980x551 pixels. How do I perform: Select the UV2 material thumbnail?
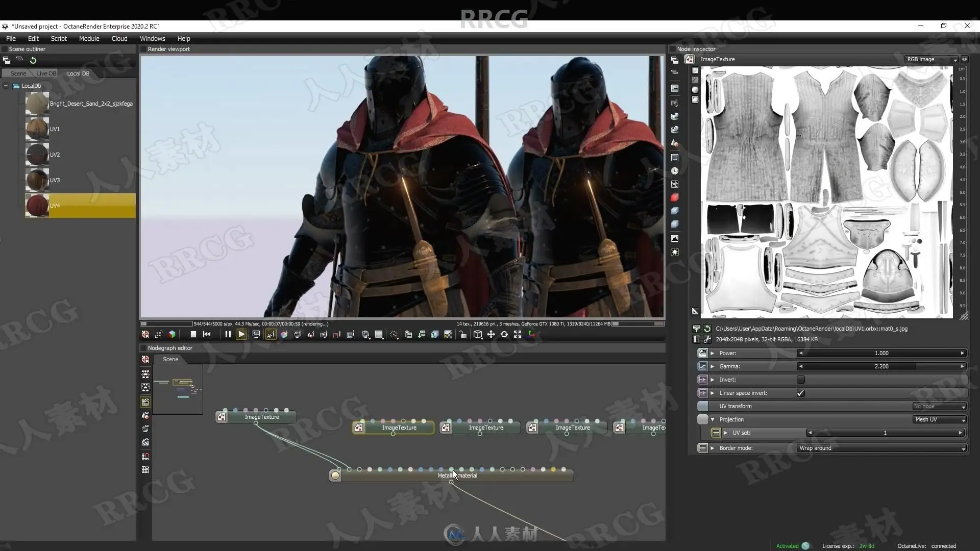(37, 155)
